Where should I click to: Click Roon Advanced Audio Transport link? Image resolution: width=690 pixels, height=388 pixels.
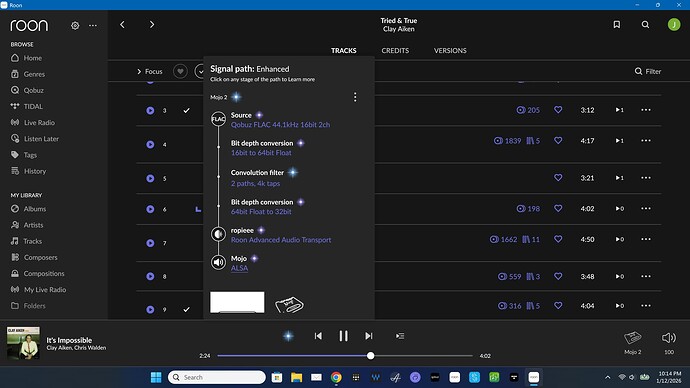click(x=281, y=240)
